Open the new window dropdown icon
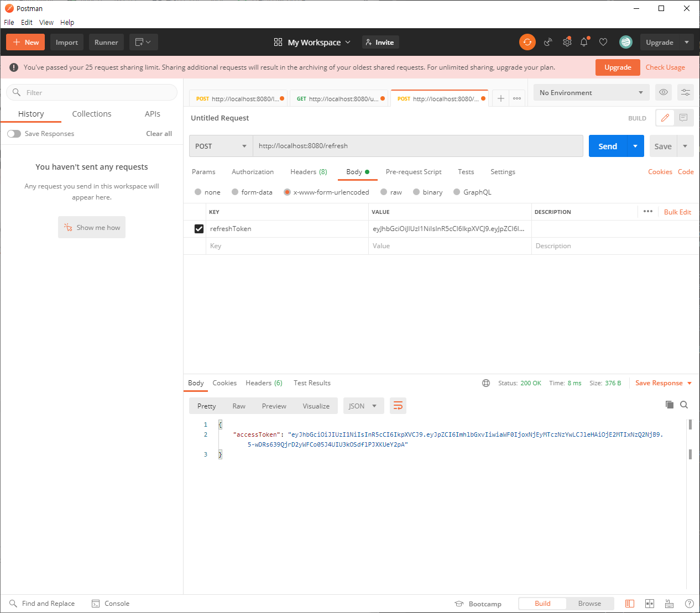Screen dimensions: 700x613 [x=143, y=42]
